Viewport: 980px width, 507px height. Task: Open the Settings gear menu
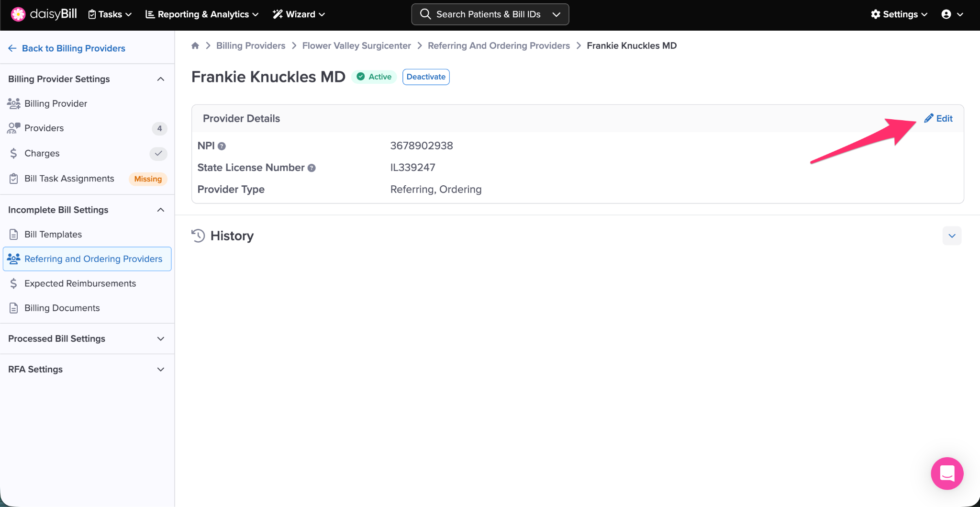tap(899, 14)
